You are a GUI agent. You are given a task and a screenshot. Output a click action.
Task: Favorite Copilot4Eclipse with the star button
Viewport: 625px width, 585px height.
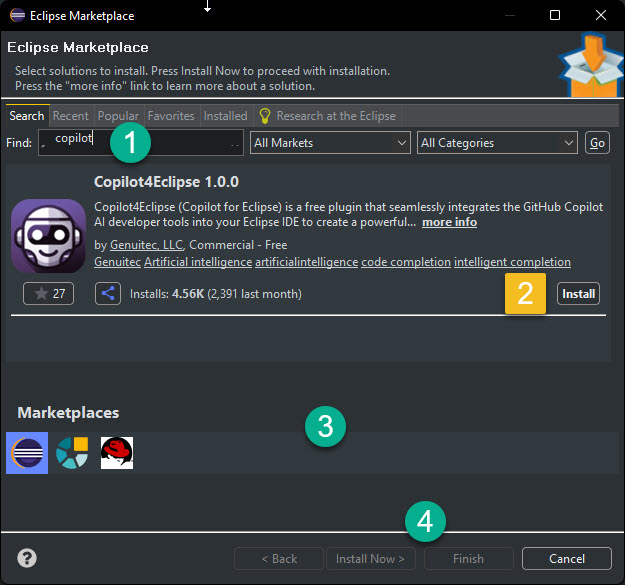tap(48, 294)
